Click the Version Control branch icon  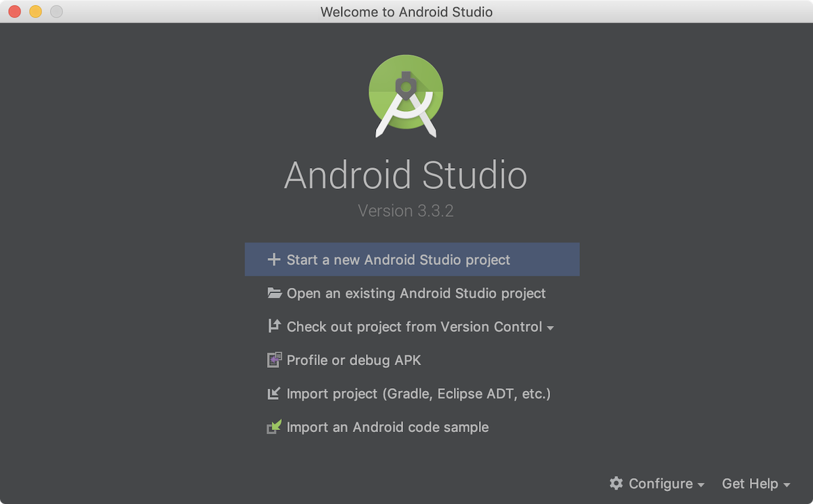tap(274, 326)
